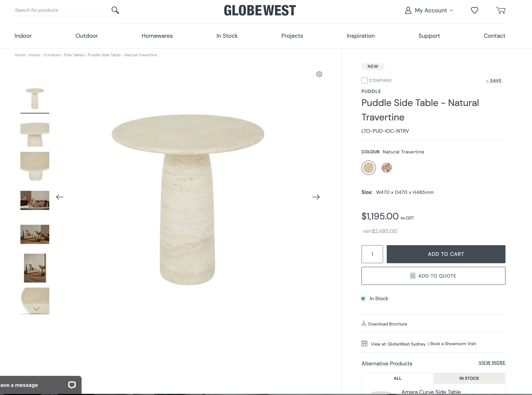The height and width of the screenshot is (395, 532).
Task: Go to the previous product image arrow
Action: 60,197
